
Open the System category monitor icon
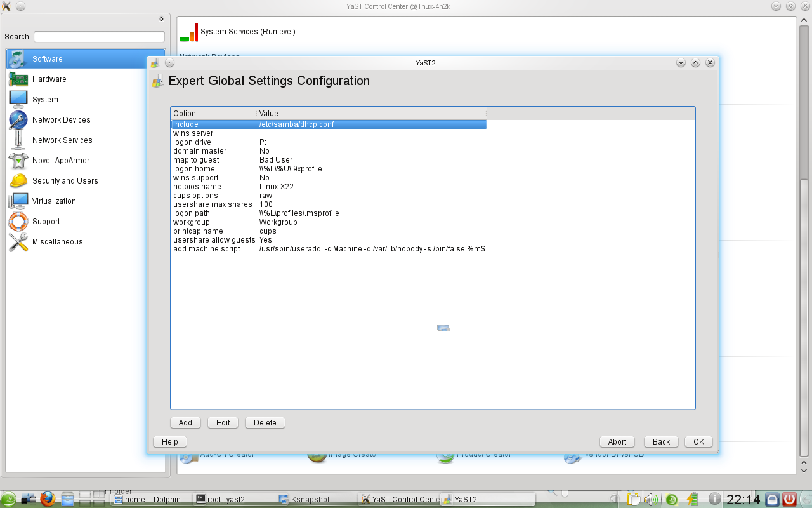pos(18,100)
